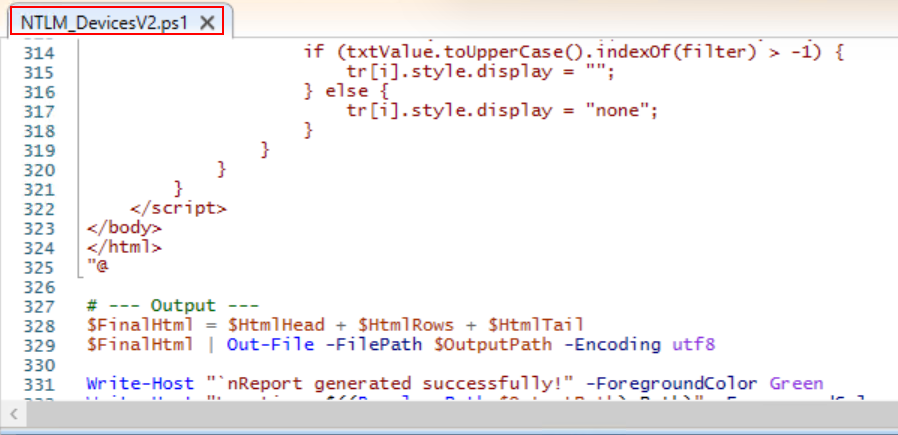Click the Green foreground color value

click(796, 383)
